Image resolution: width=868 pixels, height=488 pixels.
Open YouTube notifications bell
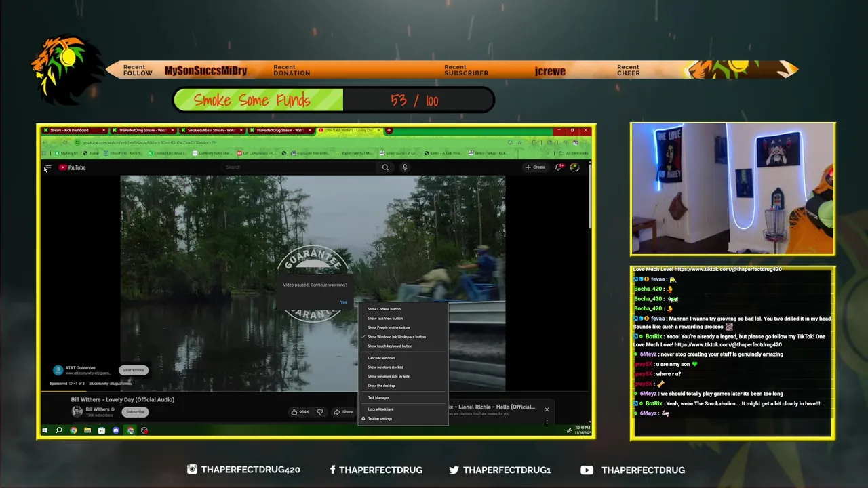click(559, 167)
